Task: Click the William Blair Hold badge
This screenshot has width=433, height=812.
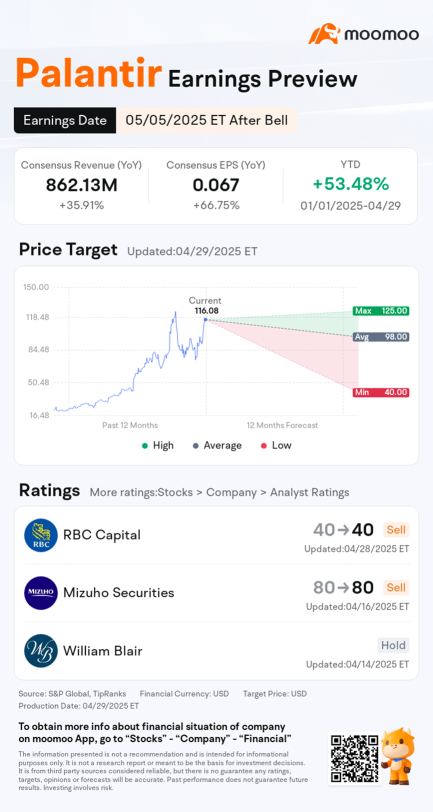Action: 393,645
